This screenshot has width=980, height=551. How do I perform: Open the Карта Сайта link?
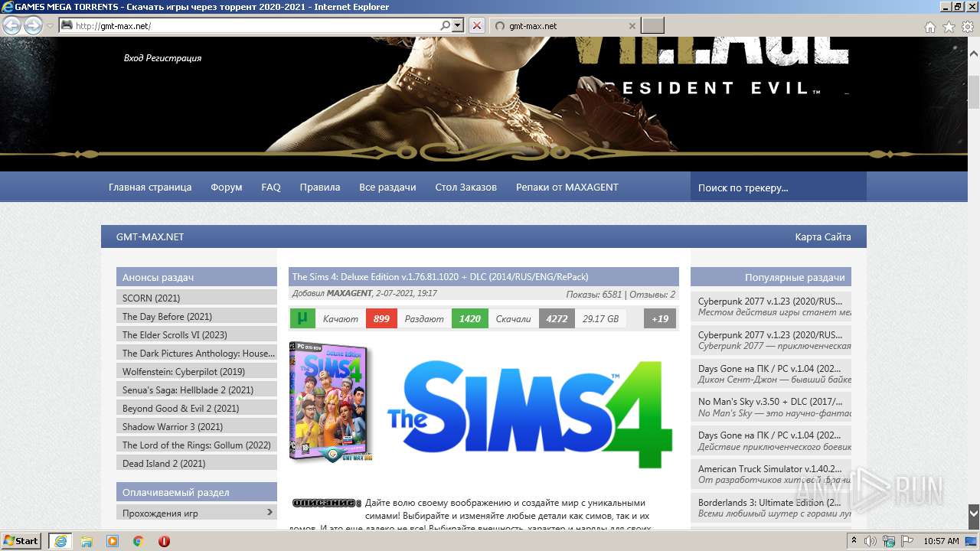[823, 236]
